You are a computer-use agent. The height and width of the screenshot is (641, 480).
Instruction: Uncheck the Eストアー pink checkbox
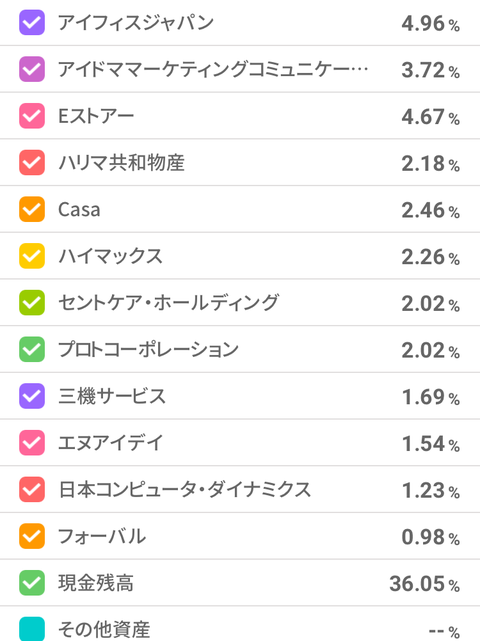[x=32, y=116]
